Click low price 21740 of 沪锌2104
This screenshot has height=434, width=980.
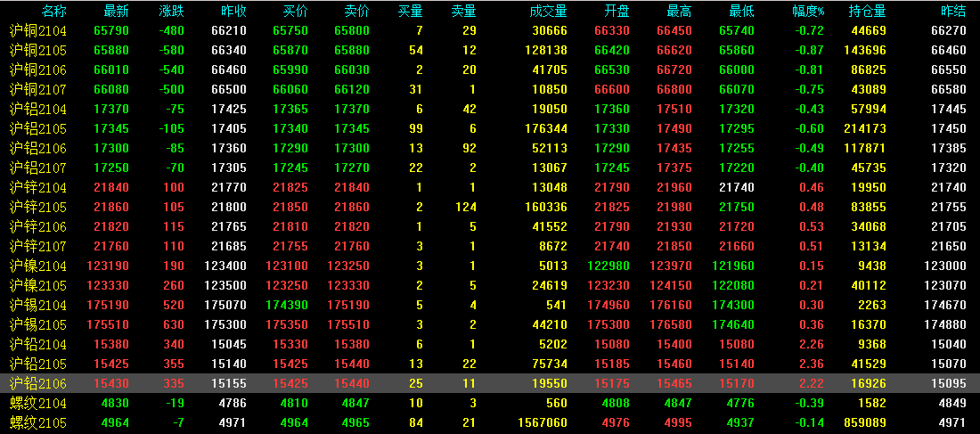click(x=737, y=188)
